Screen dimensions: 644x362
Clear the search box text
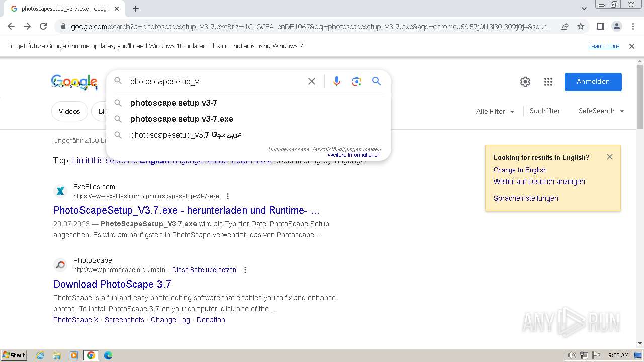pyautogui.click(x=312, y=81)
